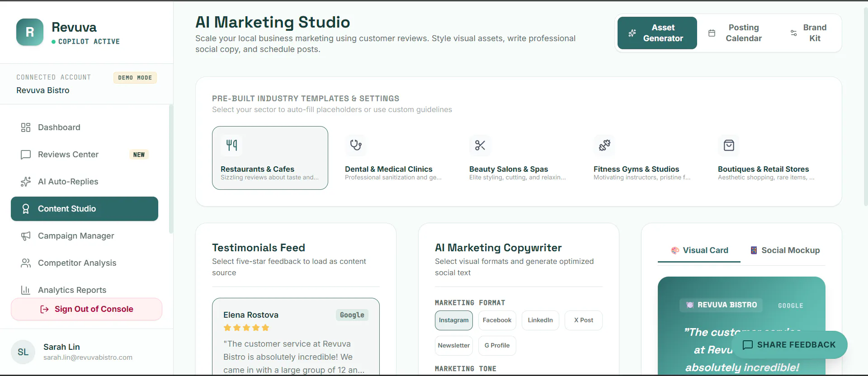Screen dimensions: 868x376
Task: Choose Beauty Salons & Spas template
Action: point(519,158)
